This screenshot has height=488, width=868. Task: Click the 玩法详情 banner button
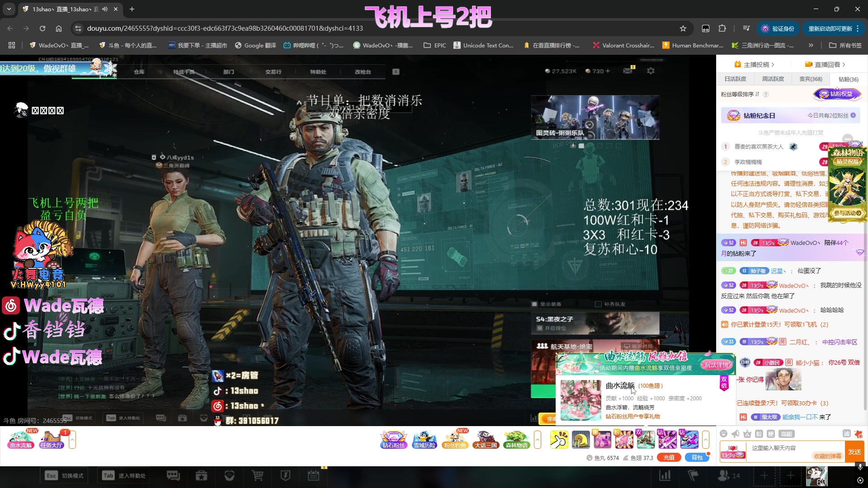717,365
